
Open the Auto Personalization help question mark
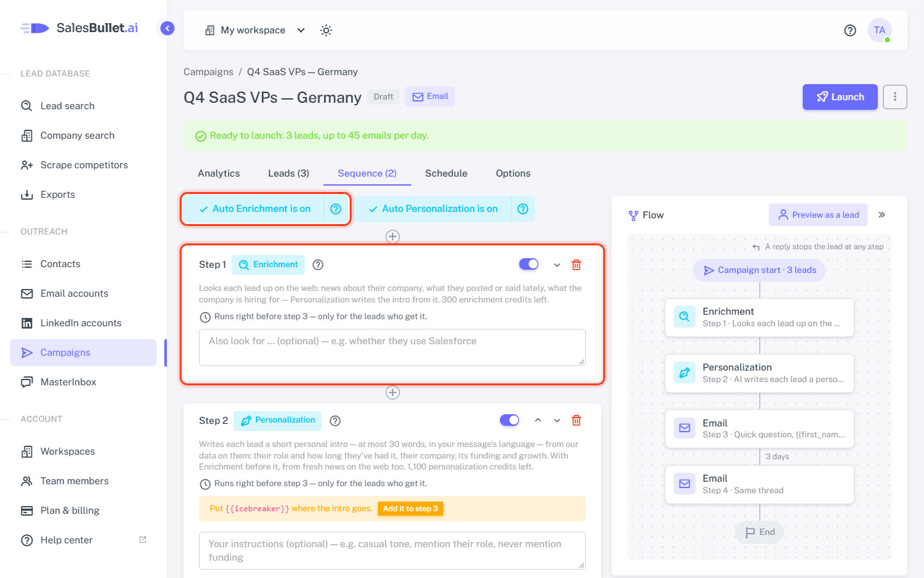click(x=523, y=209)
